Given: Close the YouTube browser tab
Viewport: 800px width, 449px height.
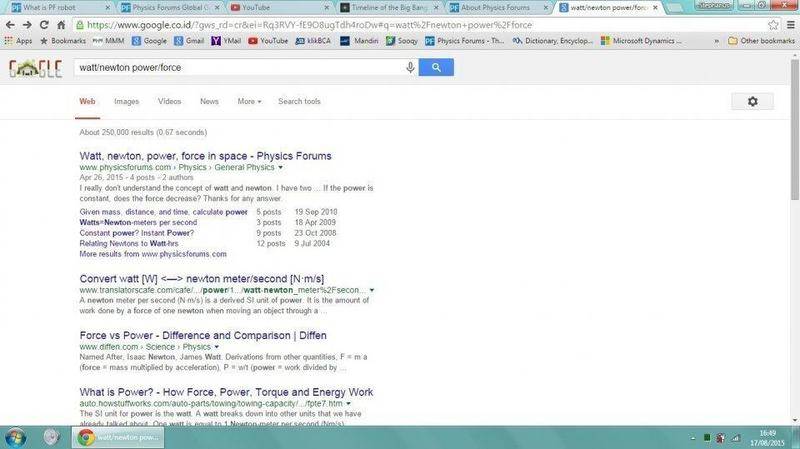Looking at the screenshot, I should point(327,8).
